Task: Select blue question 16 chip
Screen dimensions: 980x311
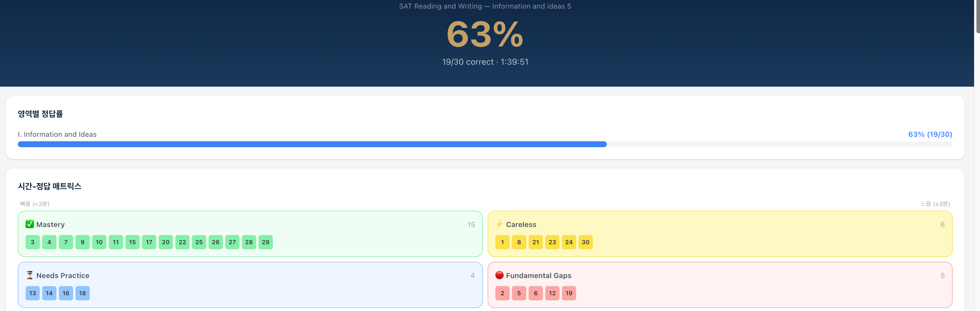Action: coord(66,293)
